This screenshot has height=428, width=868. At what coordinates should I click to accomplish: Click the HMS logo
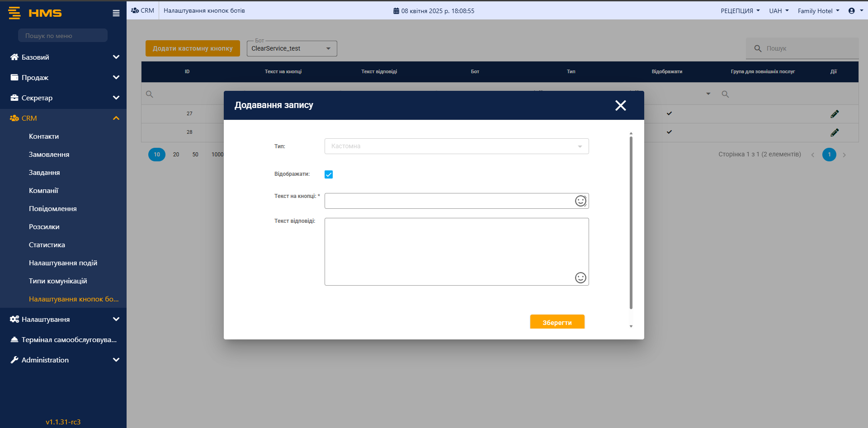point(35,13)
